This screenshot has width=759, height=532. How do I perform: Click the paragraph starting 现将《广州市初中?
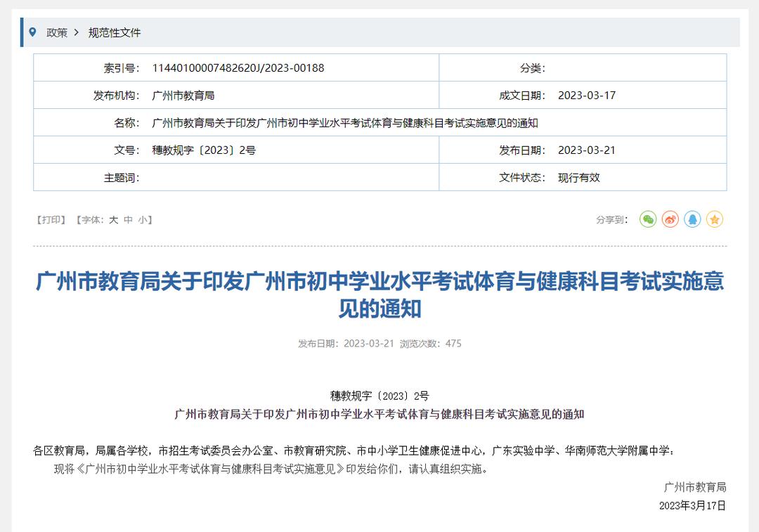coord(271,469)
